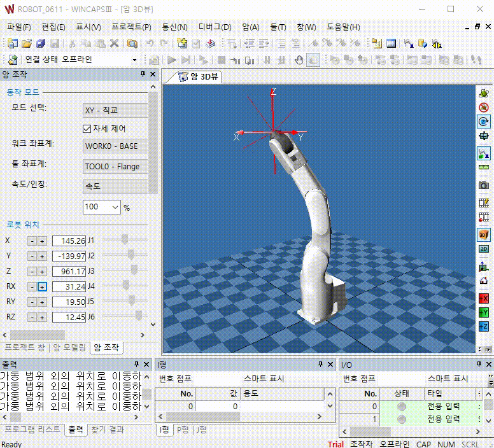Open the 속도/인칭 속도 dropdown
494x448 pixels.
(115, 186)
